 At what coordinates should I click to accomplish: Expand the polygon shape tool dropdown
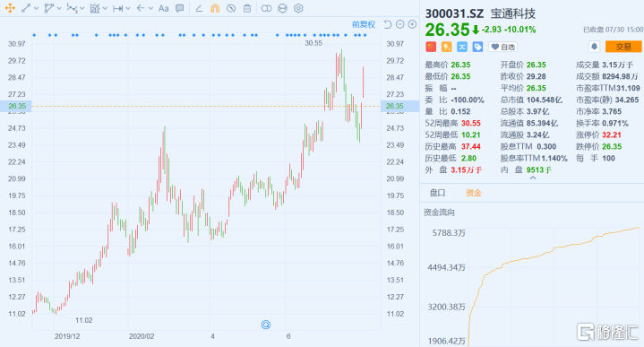tap(59, 8)
